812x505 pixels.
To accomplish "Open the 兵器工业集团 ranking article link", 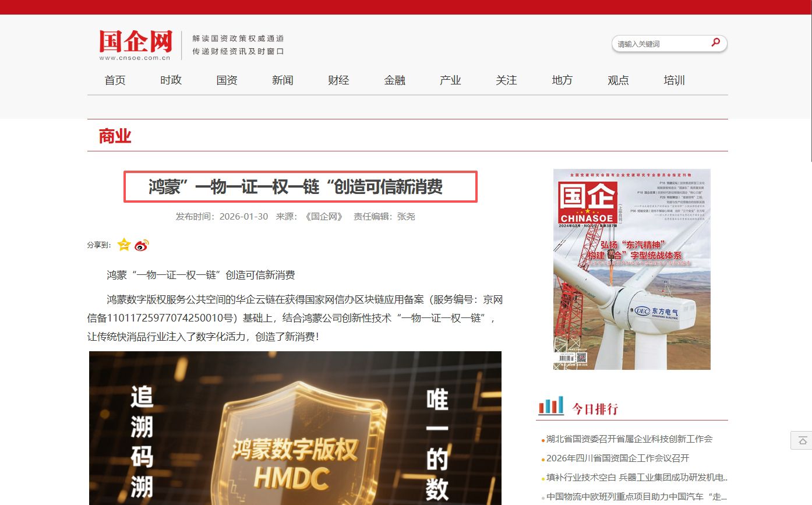I will click(637, 478).
